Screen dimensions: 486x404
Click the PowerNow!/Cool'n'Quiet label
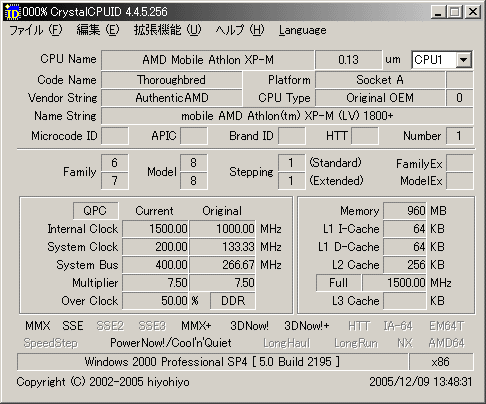[171, 343]
